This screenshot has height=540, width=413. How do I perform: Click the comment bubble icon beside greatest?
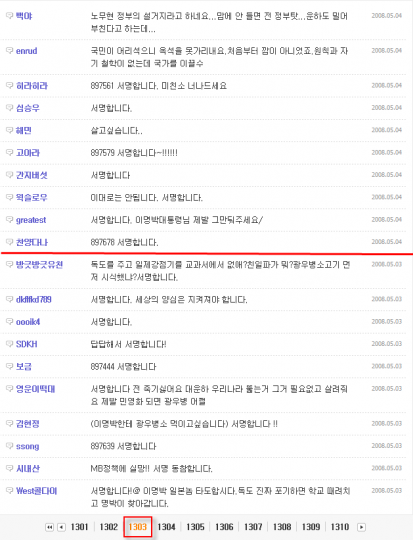coord(10,219)
